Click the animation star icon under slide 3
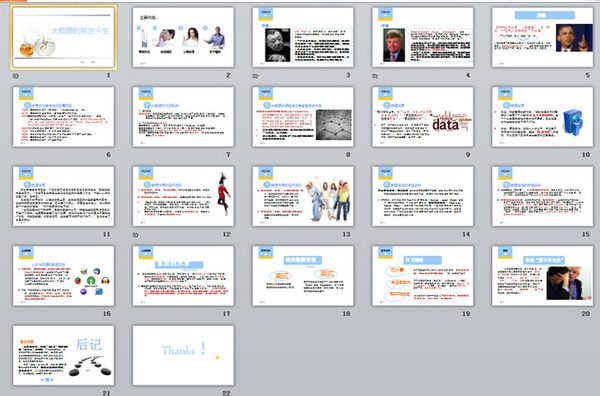 (255, 76)
